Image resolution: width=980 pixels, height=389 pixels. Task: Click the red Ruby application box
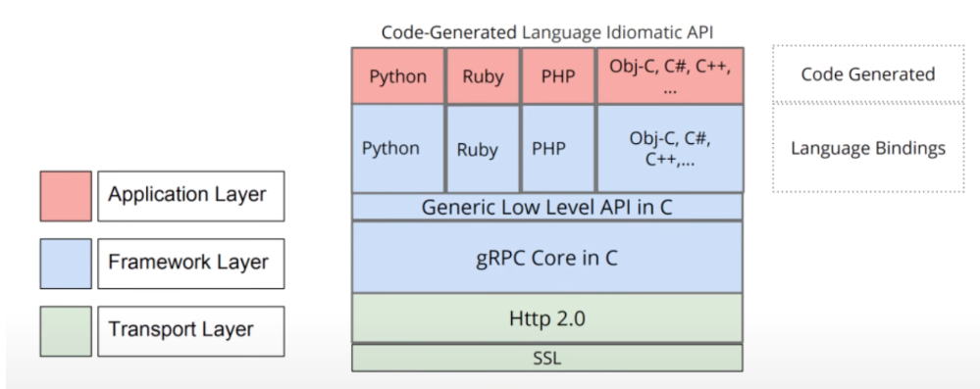pyautogui.click(x=483, y=75)
